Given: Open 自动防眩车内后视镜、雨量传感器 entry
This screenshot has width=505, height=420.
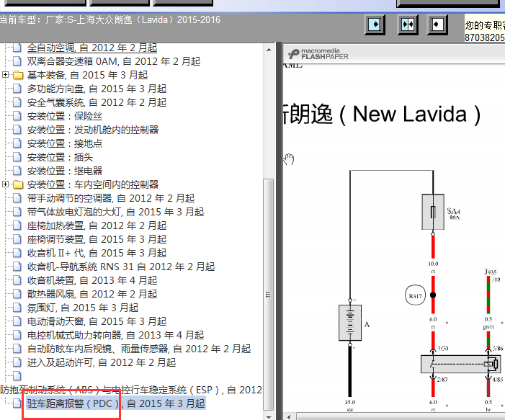Looking at the screenshot, I should 139,349.
